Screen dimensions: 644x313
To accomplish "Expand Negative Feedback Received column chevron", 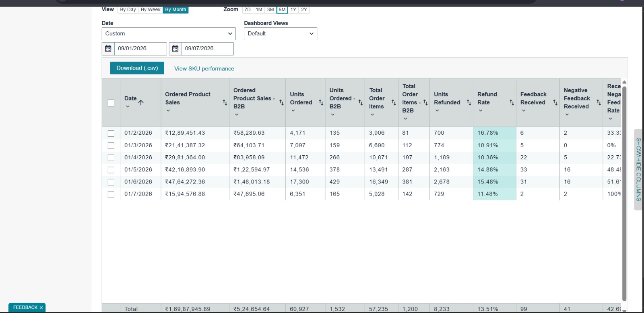I will pos(567,115).
